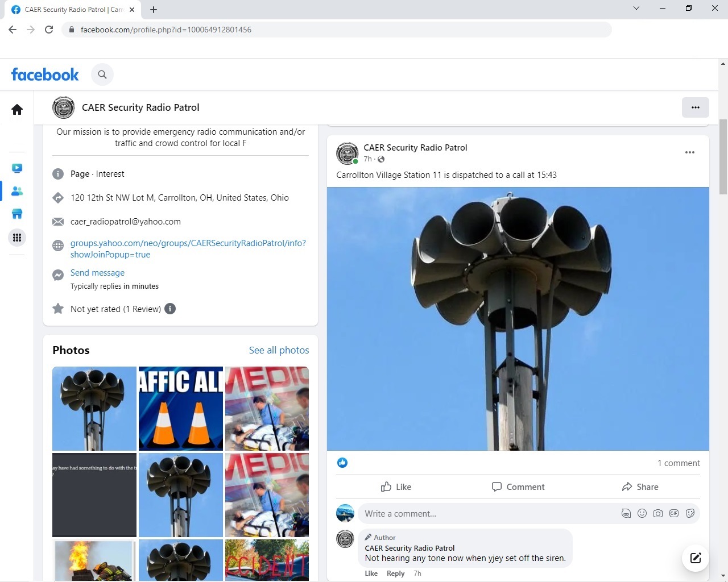
Task: Open the post's three-dot options menu
Action: [690, 152]
